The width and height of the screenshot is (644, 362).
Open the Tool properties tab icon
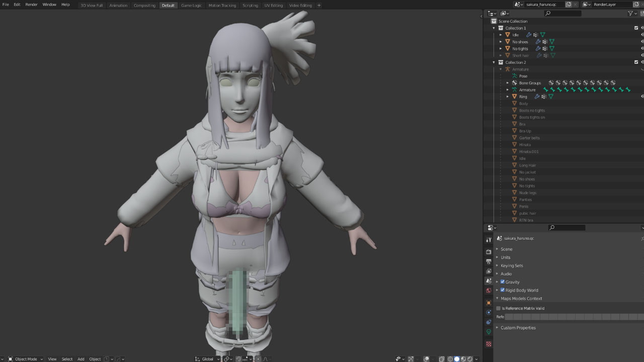click(489, 240)
